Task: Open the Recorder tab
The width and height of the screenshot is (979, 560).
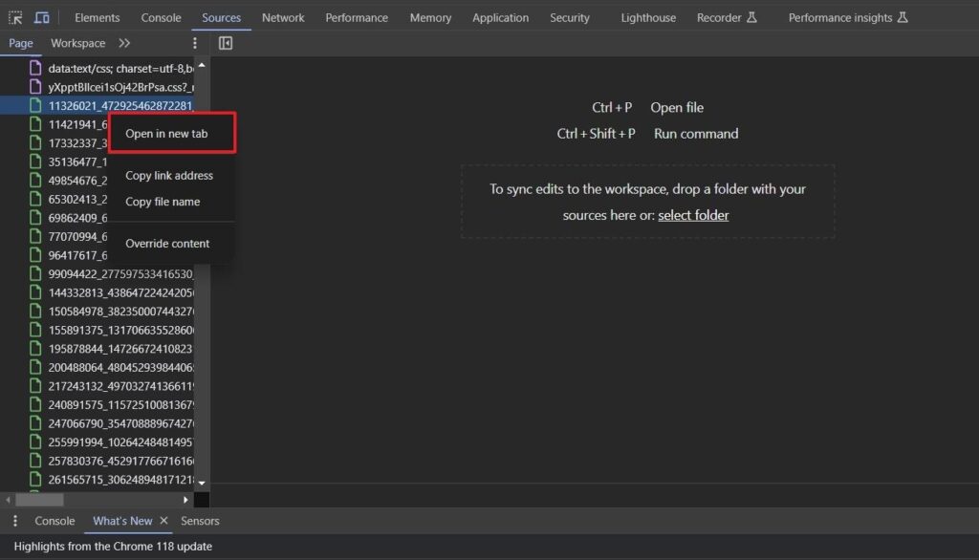Action: (x=727, y=17)
